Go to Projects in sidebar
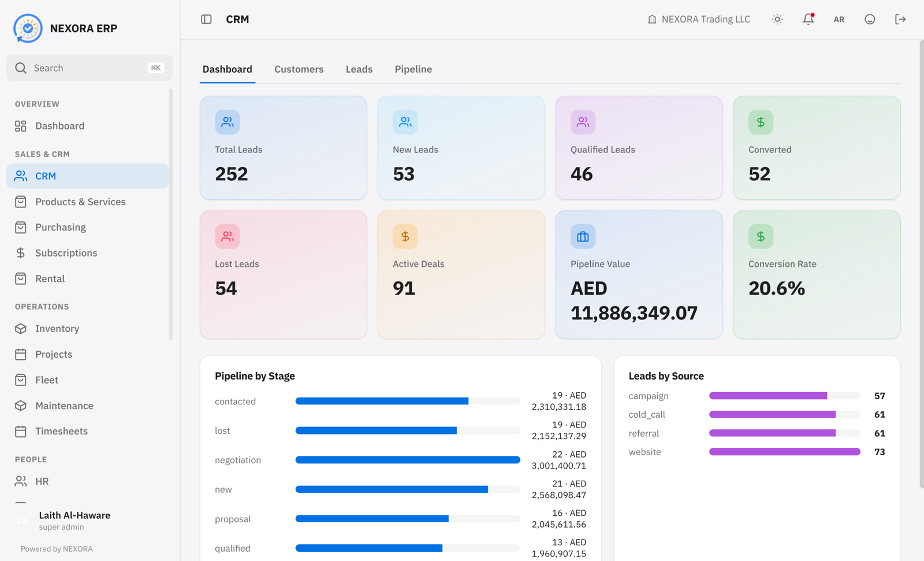This screenshot has width=924, height=561. [x=88, y=354]
